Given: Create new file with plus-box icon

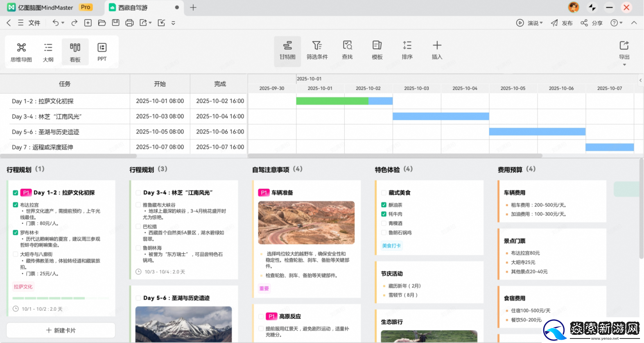Looking at the screenshot, I should [88, 23].
